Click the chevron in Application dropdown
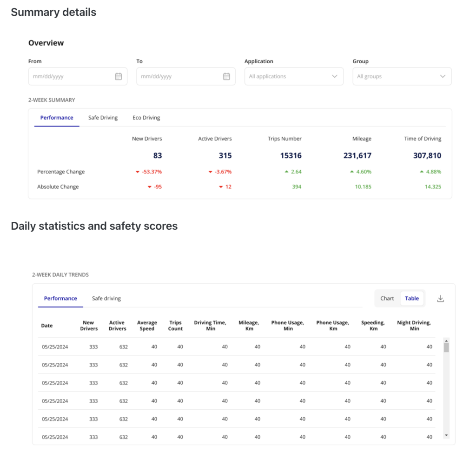Screen dimensions: 476x473 (x=335, y=76)
